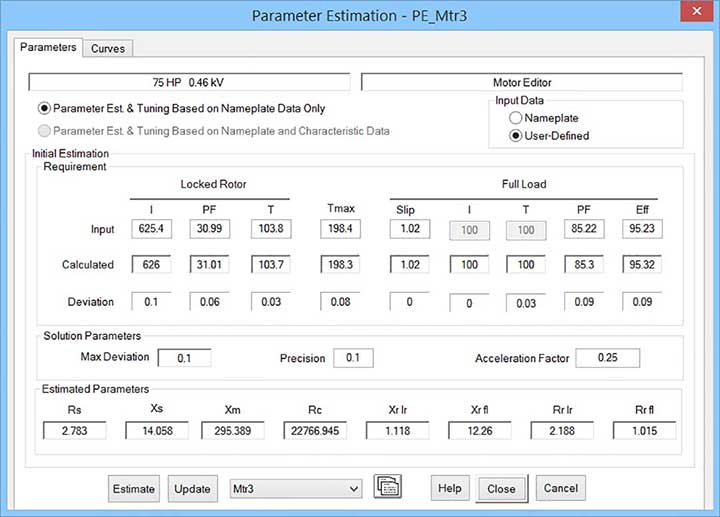Click the Tmax input value field

341,229
